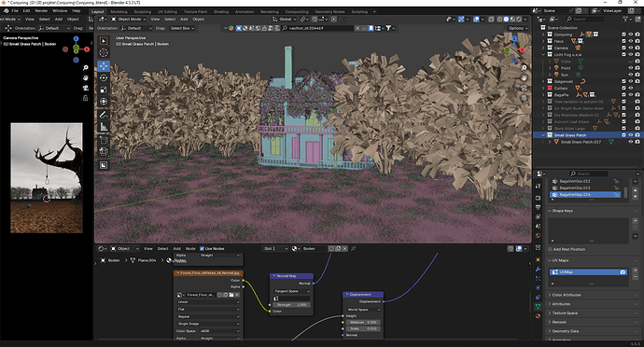This screenshot has width=644, height=347.
Task: Open World Space dropdown on Displacement node
Action: 363,309
